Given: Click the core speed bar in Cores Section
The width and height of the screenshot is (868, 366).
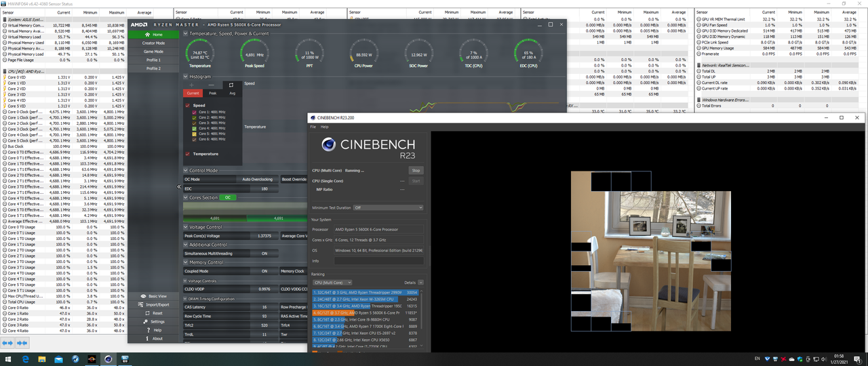Looking at the screenshot, I should pos(246,218).
